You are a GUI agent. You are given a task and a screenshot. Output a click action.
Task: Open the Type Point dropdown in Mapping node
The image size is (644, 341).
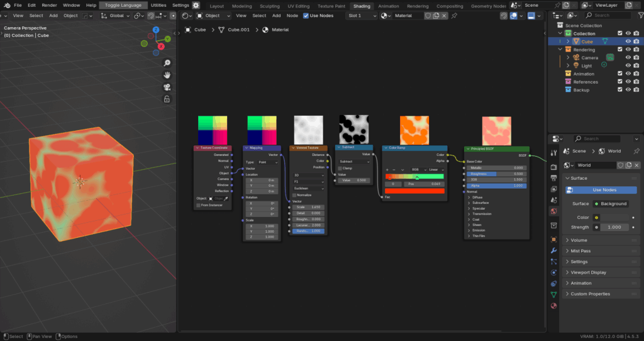(x=267, y=162)
